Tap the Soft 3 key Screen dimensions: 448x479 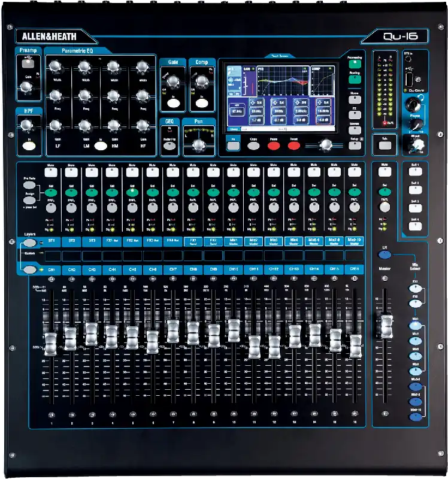pyautogui.click(x=415, y=208)
